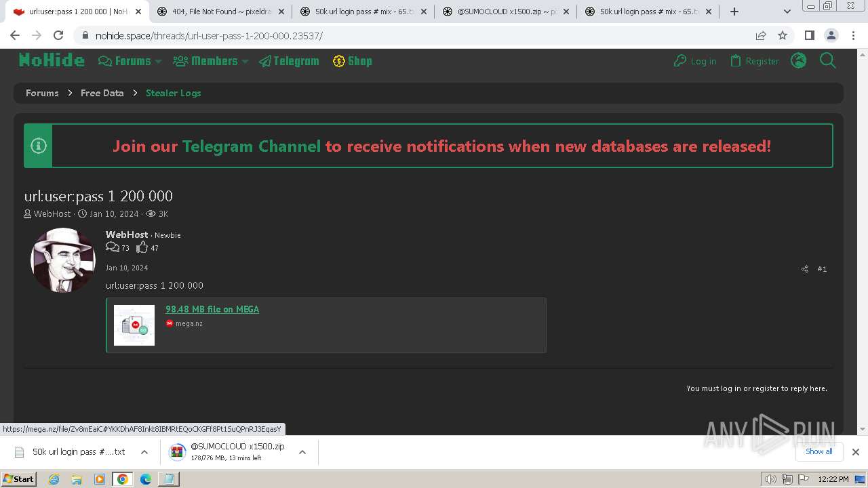
Task: Open the Telegram nav link
Action: coord(289,61)
